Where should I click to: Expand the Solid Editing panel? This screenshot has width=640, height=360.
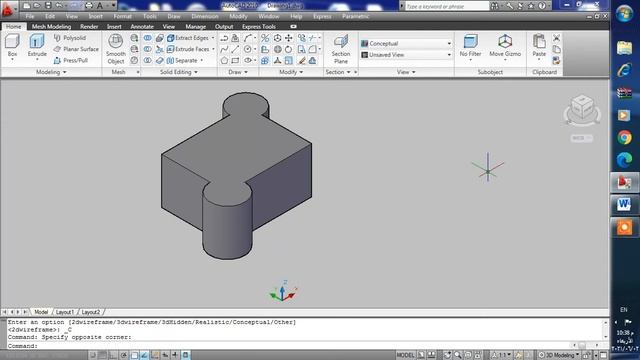[x=179, y=72]
